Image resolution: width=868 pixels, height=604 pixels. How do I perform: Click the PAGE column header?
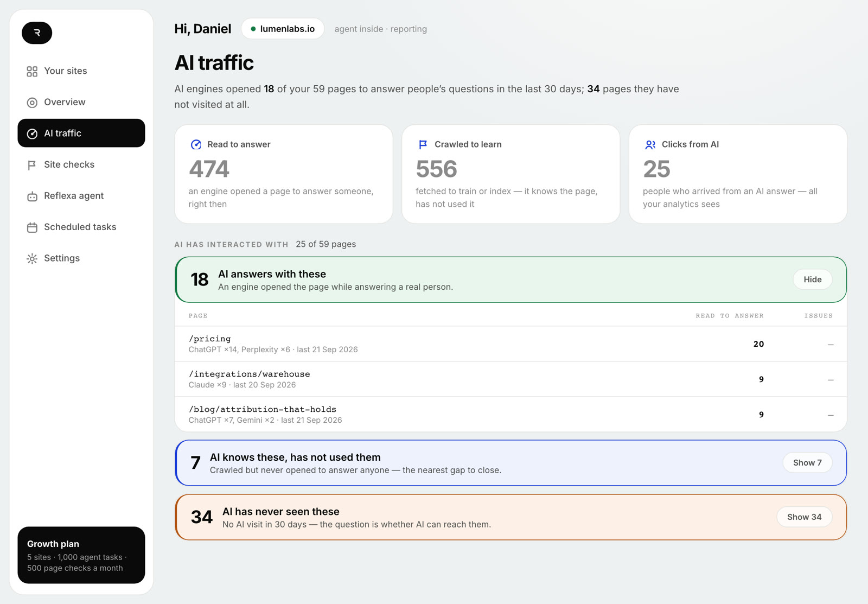tap(198, 316)
